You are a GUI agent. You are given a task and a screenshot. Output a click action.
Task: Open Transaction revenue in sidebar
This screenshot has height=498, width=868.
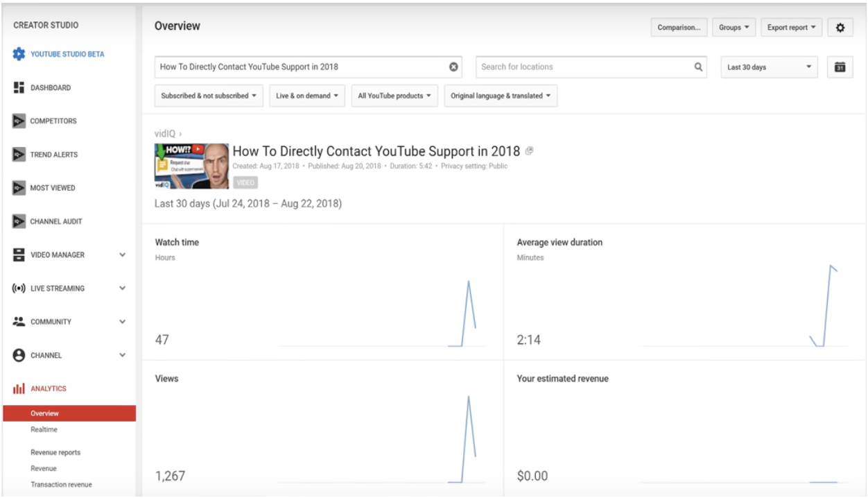[x=61, y=484]
